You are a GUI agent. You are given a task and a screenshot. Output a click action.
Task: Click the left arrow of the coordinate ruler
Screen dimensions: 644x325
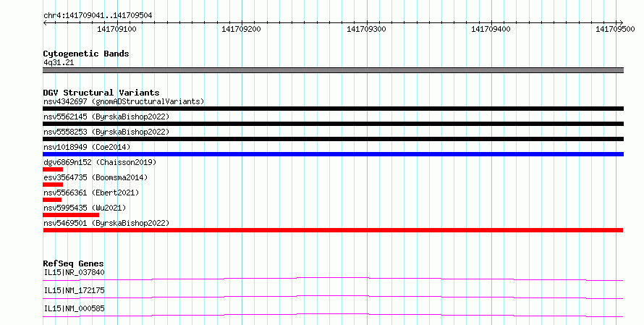45,23
